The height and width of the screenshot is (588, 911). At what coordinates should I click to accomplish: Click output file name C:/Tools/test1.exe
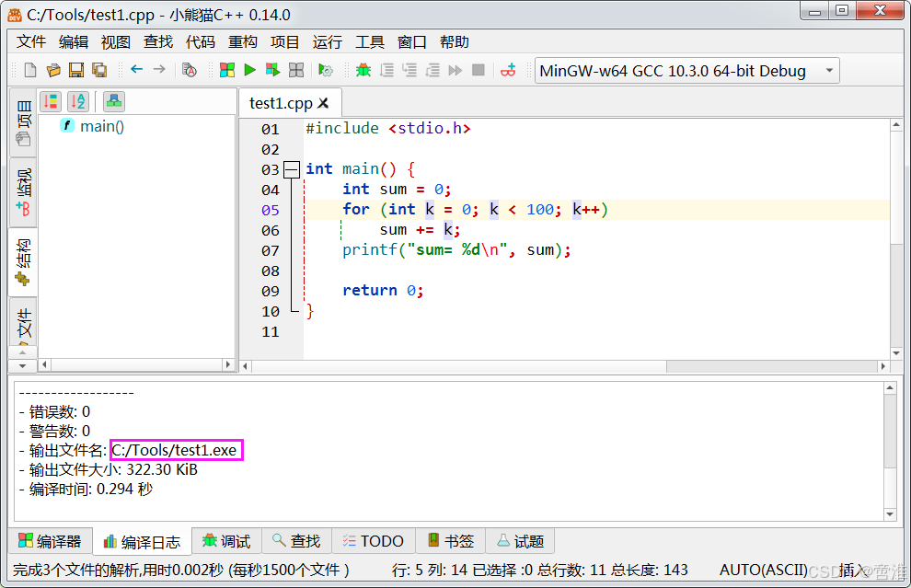[174, 450]
